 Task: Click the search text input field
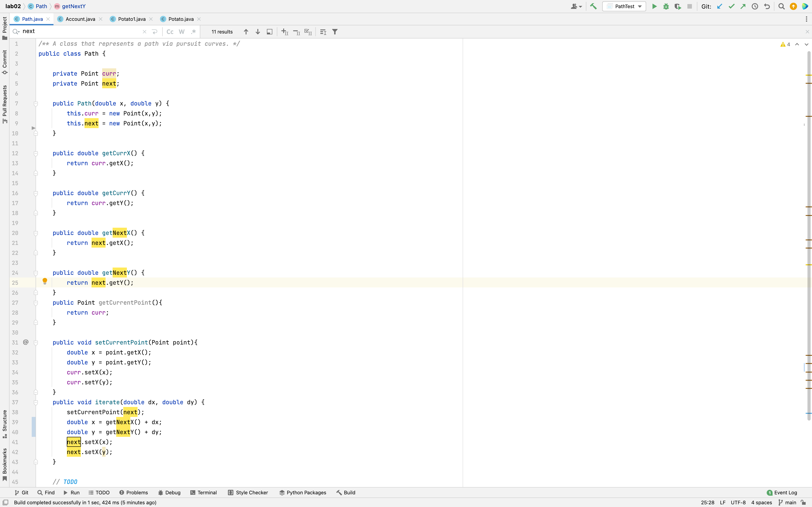pos(80,31)
